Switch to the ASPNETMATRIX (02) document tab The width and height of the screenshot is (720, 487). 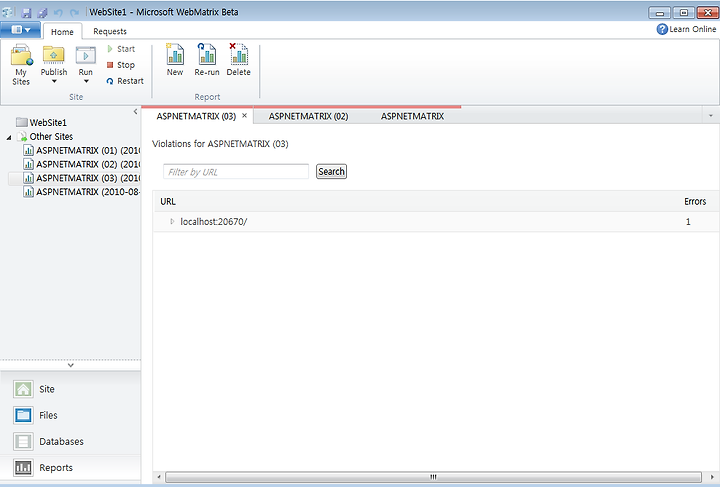[308, 116]
